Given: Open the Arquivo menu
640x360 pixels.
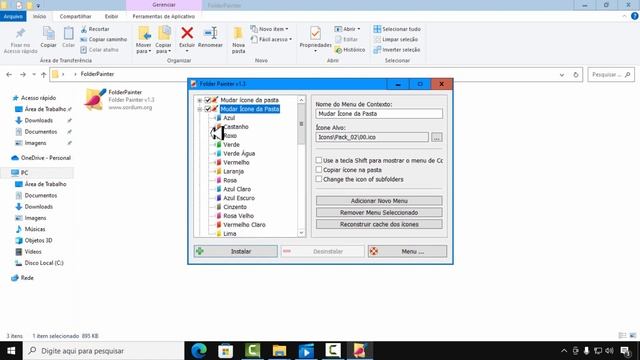Looking at the screenshot, I should [13, 16].
